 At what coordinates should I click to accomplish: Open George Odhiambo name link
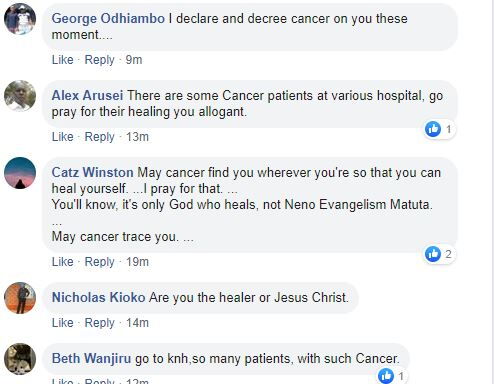108,19
